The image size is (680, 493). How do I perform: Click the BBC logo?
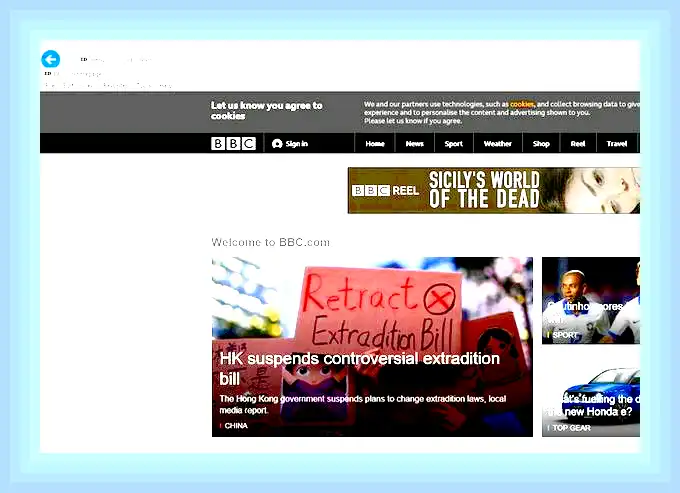click(233, 144)
